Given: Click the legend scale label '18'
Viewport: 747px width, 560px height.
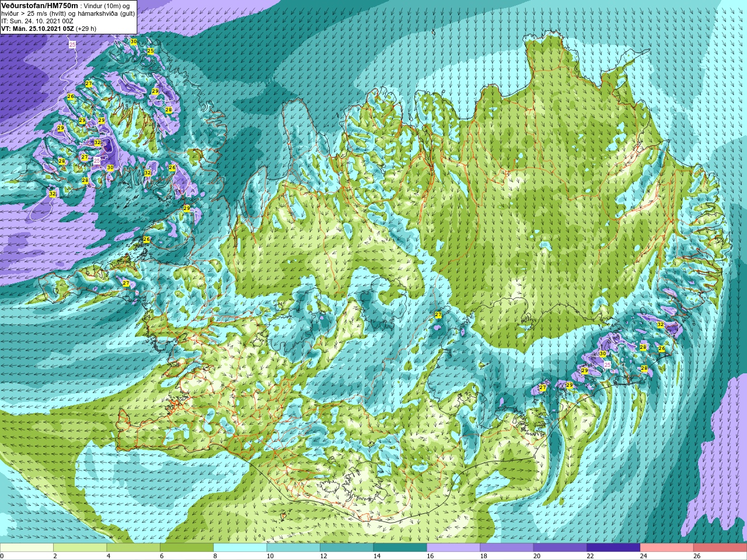Looking at the screenshot, I should pos(483,556).
